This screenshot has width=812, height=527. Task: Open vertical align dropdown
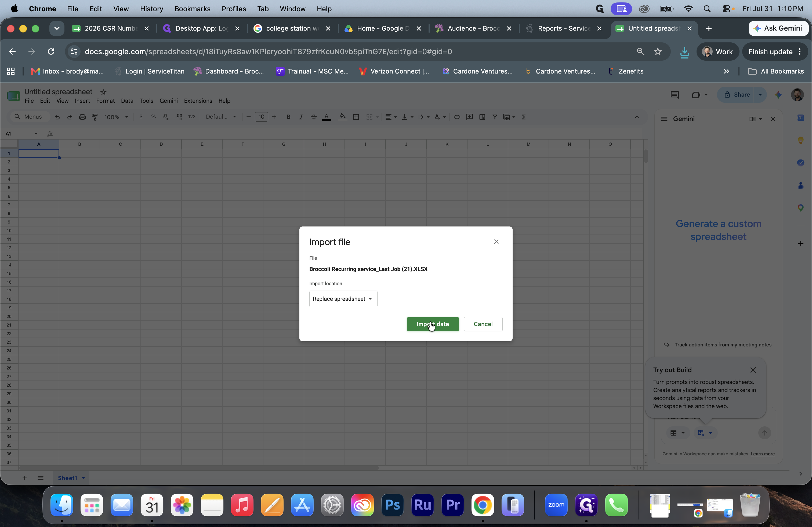[407, 117]
